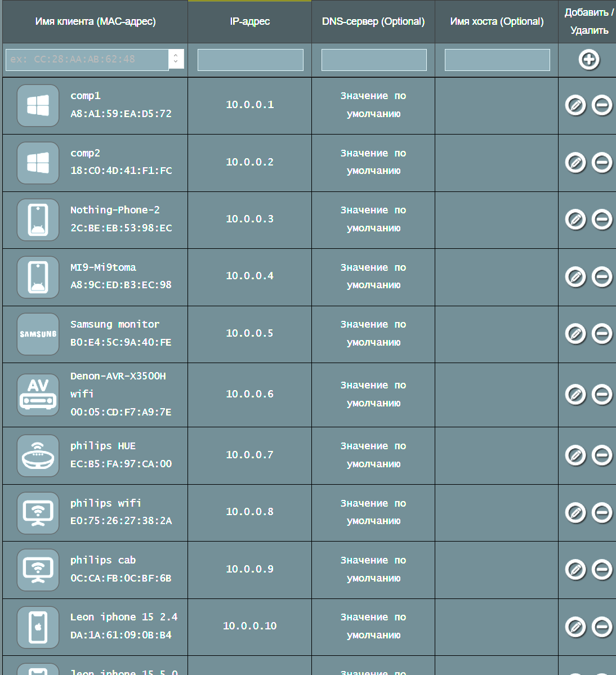Select IP address 10.0.0.2 cell
The width and height of the screenshot is (616, 675).
click(x=249, y=162)
